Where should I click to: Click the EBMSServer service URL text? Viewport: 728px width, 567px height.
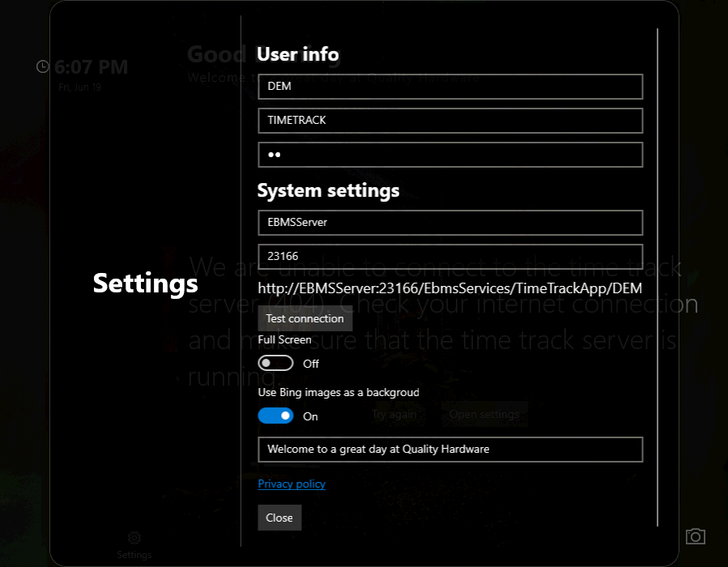click(x=450, y=289)
